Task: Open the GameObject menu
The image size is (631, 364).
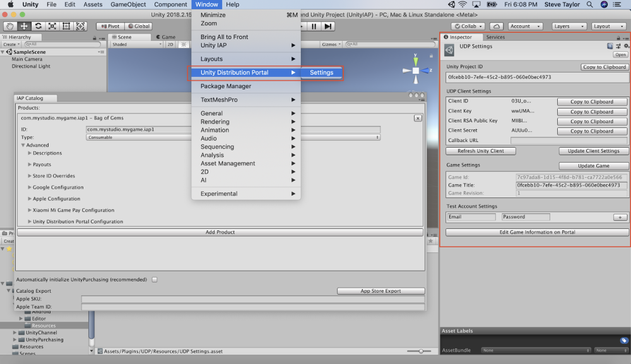Action: (128, 4)
